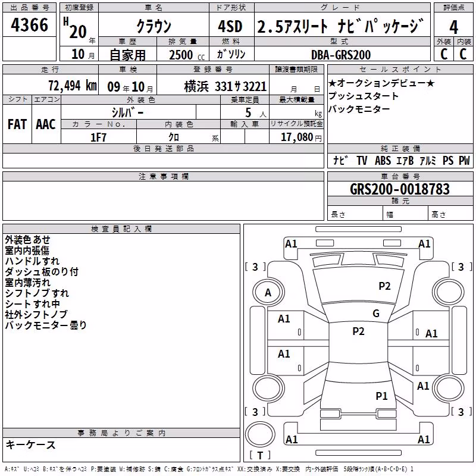Click the 検査員記入欄 section header

(121, 229)
